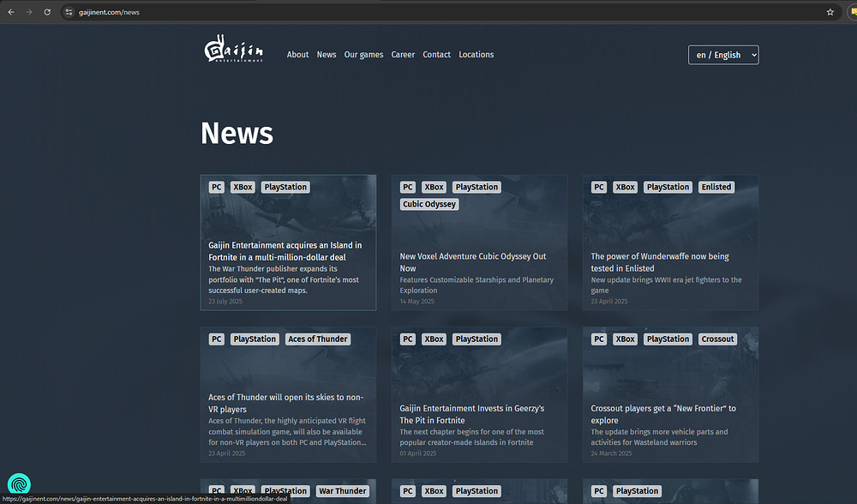Viewport: 857px width, 504px height.
Task: Click the large News page heading
Action: pyautogui.click(x=237, y=133)
